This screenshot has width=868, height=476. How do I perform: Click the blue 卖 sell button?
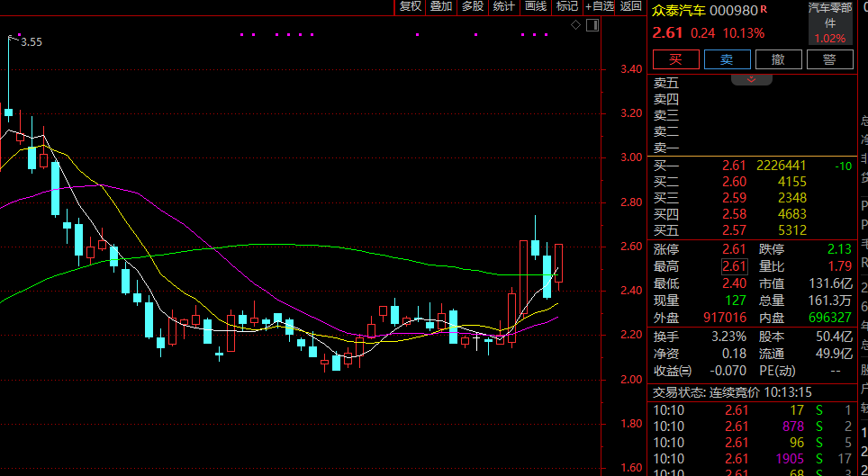(x=727, y=59)
